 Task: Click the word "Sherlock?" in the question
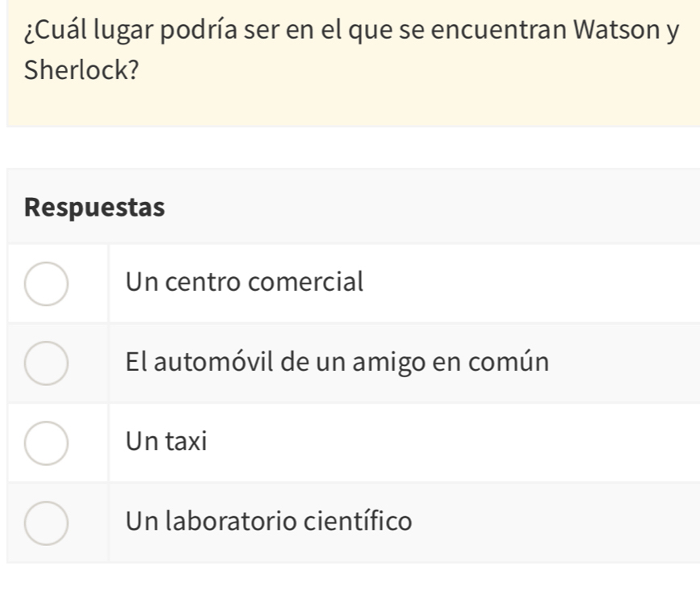pyautogui.click(x=80, y=70)
